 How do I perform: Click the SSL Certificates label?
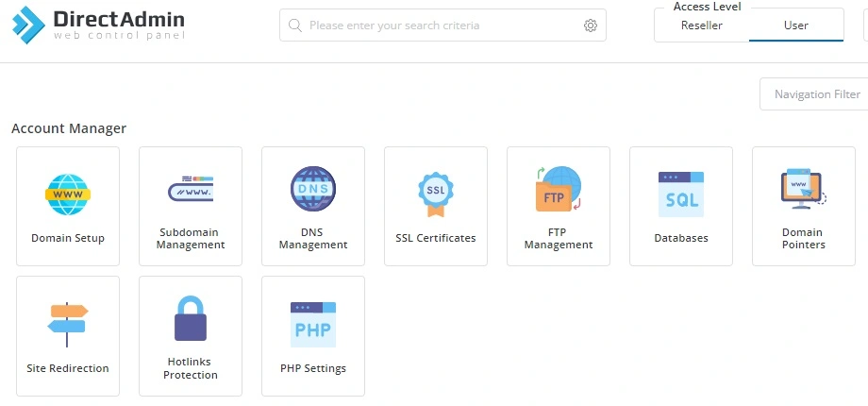click(436, 238)
